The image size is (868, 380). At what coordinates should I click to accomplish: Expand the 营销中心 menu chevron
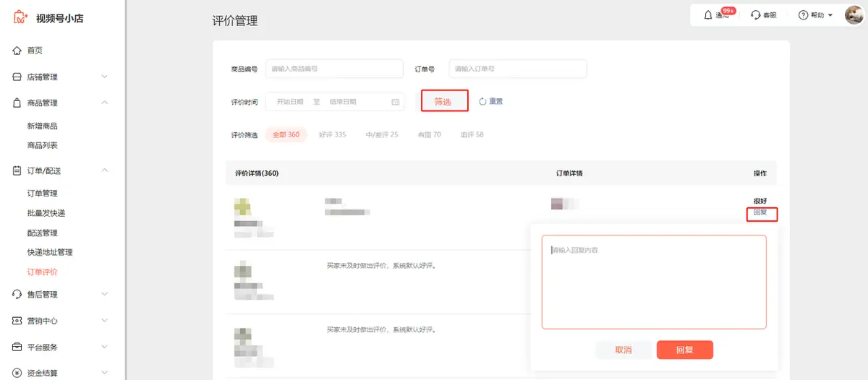105,321
